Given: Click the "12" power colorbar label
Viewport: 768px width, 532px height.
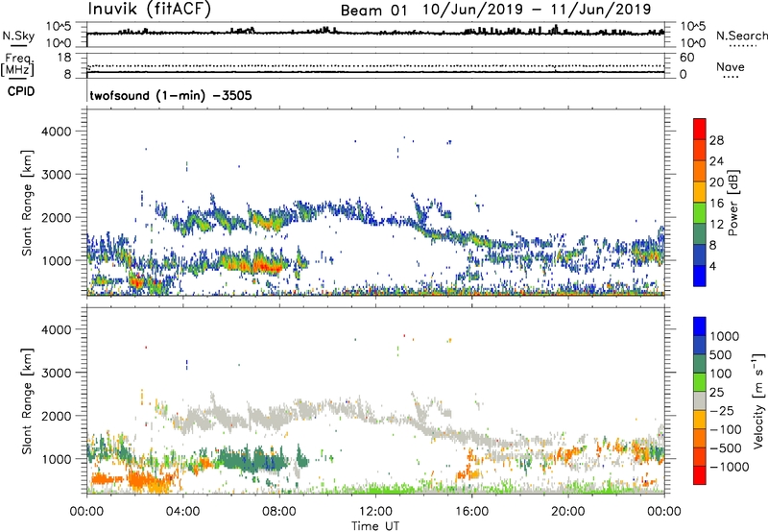Looking at the screenshot, I should click(716, 225).
